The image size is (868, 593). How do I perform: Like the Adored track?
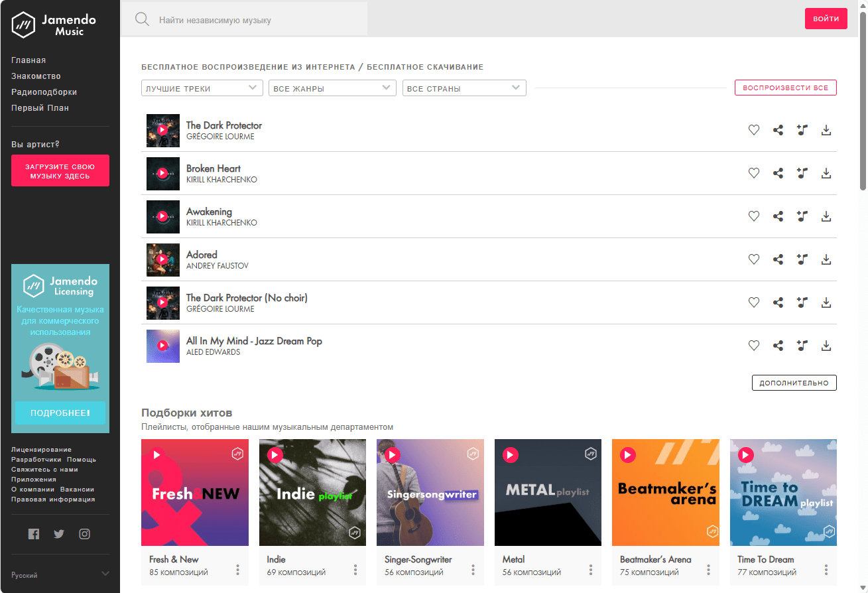[753, 259]
